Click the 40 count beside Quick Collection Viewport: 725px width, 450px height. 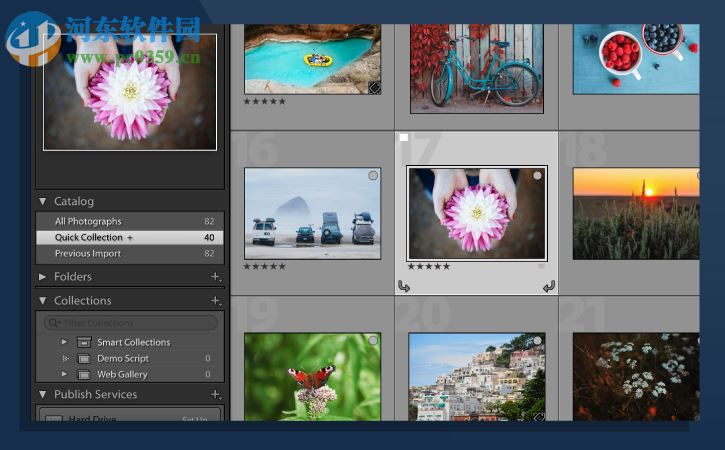point(209,237)
